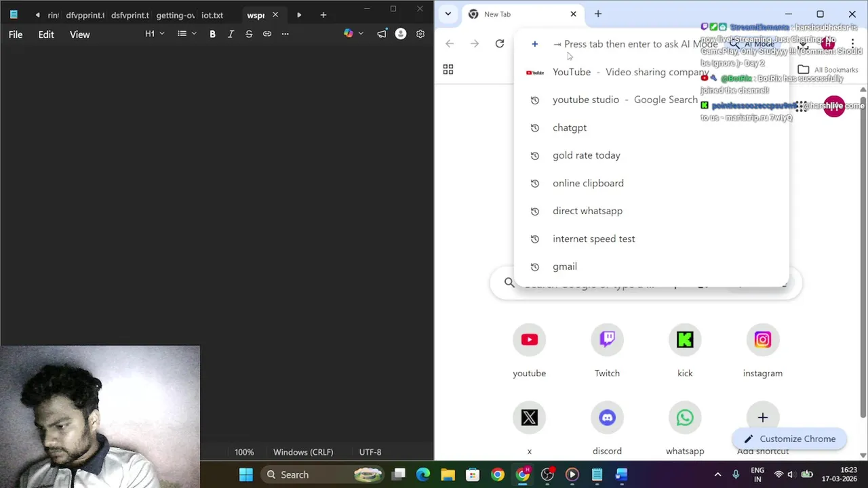Open Notepad settings gear

coord(420,34)
